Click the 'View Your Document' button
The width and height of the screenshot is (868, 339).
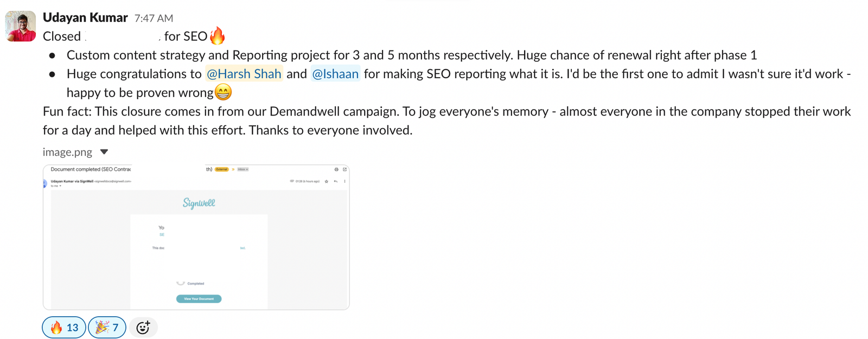198,298
